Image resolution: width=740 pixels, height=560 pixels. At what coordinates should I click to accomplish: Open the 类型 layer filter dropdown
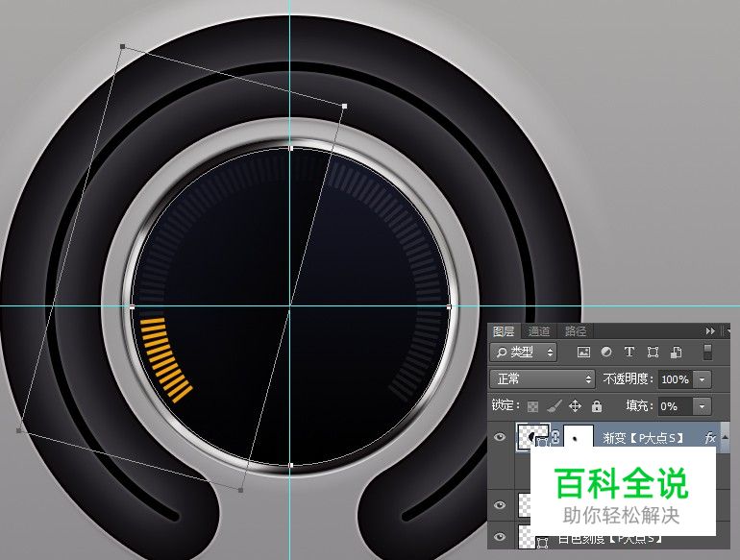pos(524,352)
